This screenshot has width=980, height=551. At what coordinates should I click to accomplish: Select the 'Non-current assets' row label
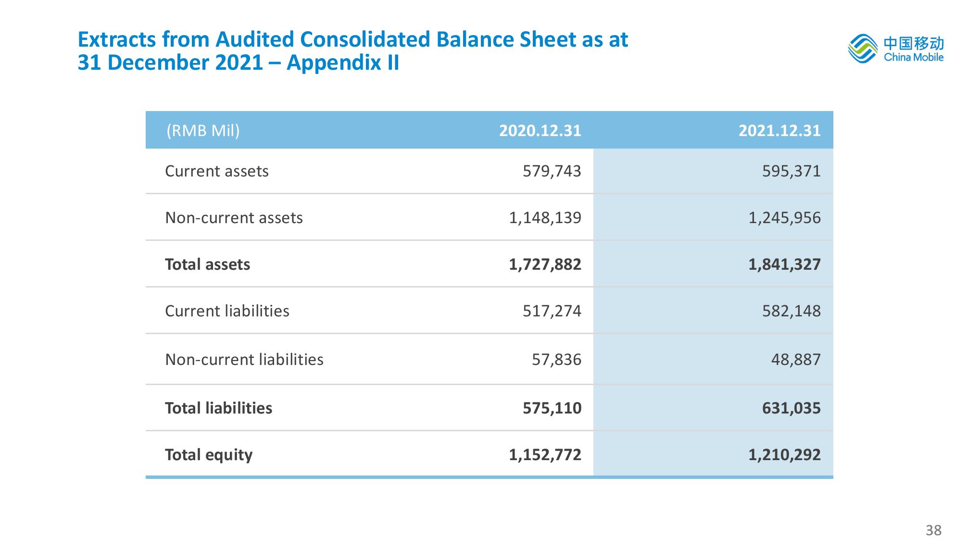[x=234, y=218]
